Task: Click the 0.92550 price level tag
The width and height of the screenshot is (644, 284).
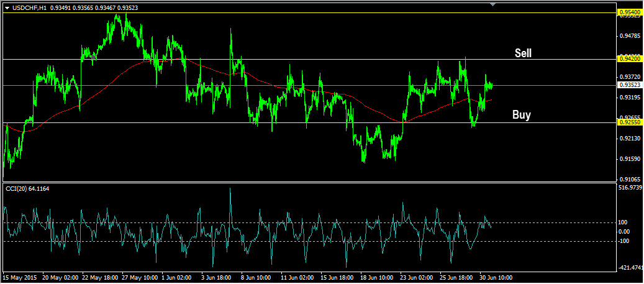Action: click(x=628, y=122)
